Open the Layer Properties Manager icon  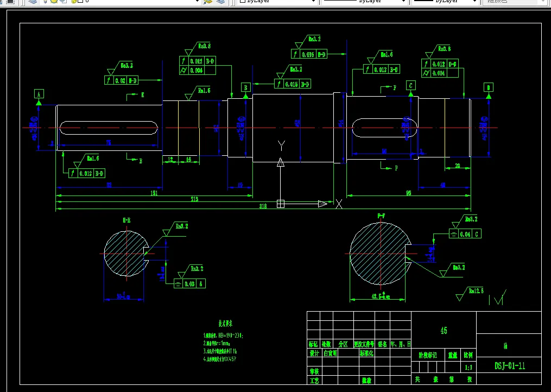pos(33,2)
